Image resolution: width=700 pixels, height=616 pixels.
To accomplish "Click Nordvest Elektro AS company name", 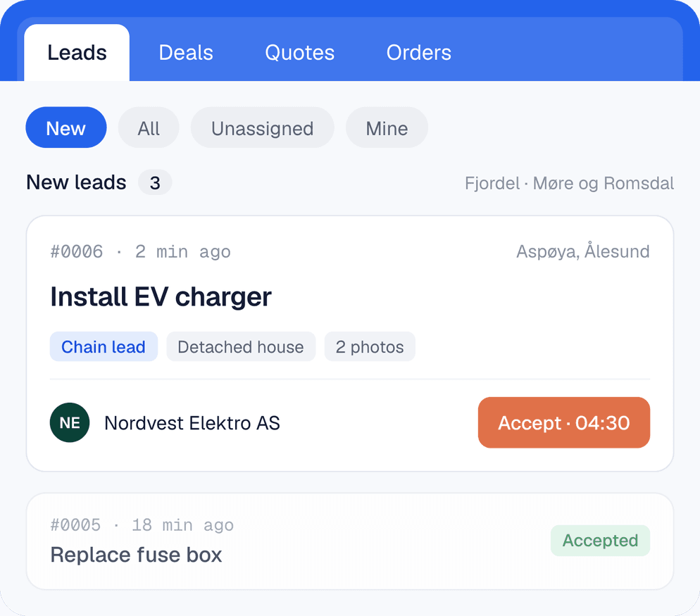I will (x=192, y=422).
